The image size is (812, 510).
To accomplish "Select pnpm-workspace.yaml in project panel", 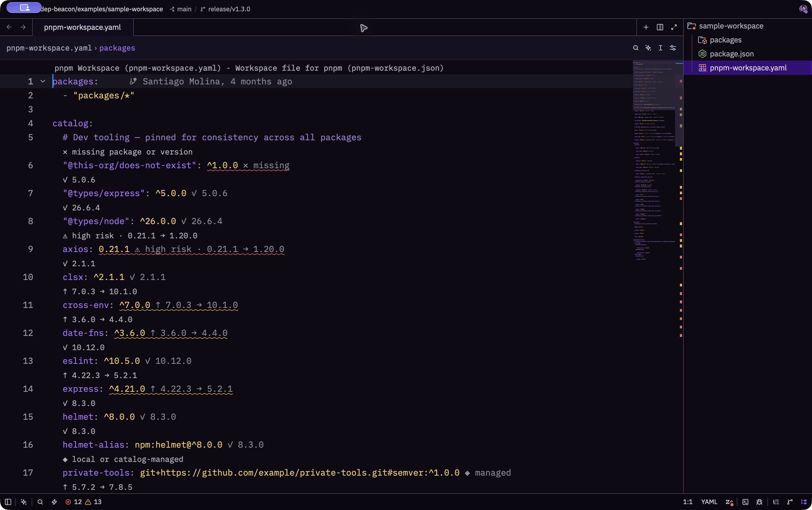I will tap(748, 68).
